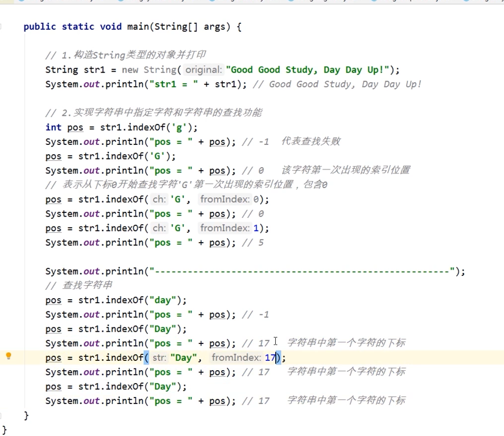Click the blue value 17 after 'fromIndex:'
Screen dimensions: 504x436
(270, 357)
